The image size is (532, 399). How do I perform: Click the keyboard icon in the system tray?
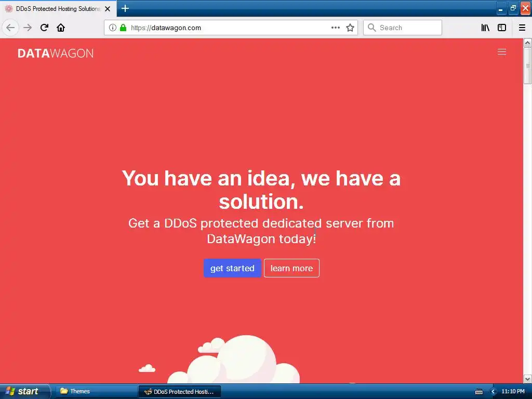pos(479,392)
